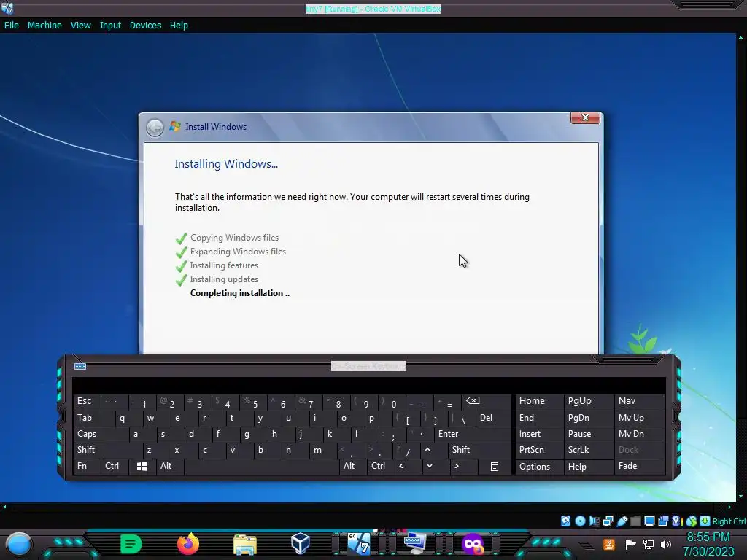The image size is (747, 560).
Task: Open Firefox Private Browsing taskbar icon
Action: click(472, 544)
